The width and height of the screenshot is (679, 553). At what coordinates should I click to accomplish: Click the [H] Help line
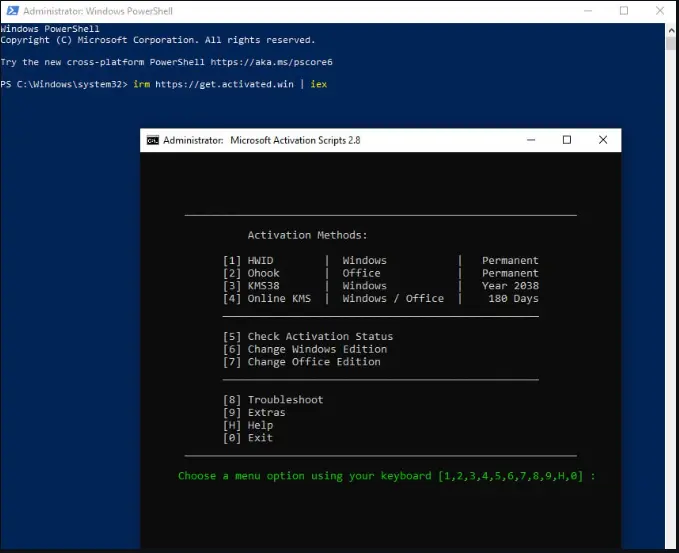pyautogui.click(x=248, y=425)
